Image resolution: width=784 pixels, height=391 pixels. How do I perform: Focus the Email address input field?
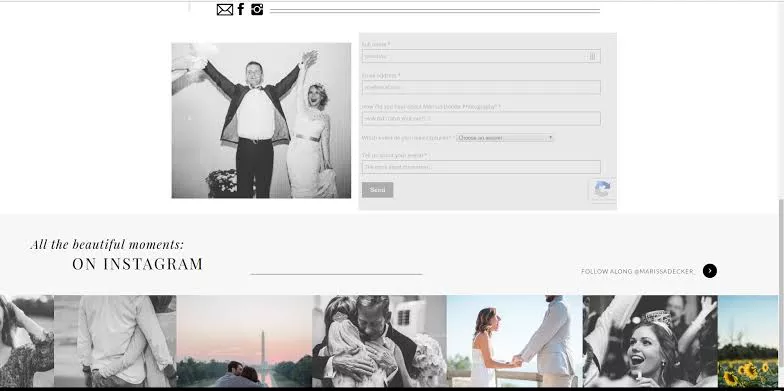[481, 87]
